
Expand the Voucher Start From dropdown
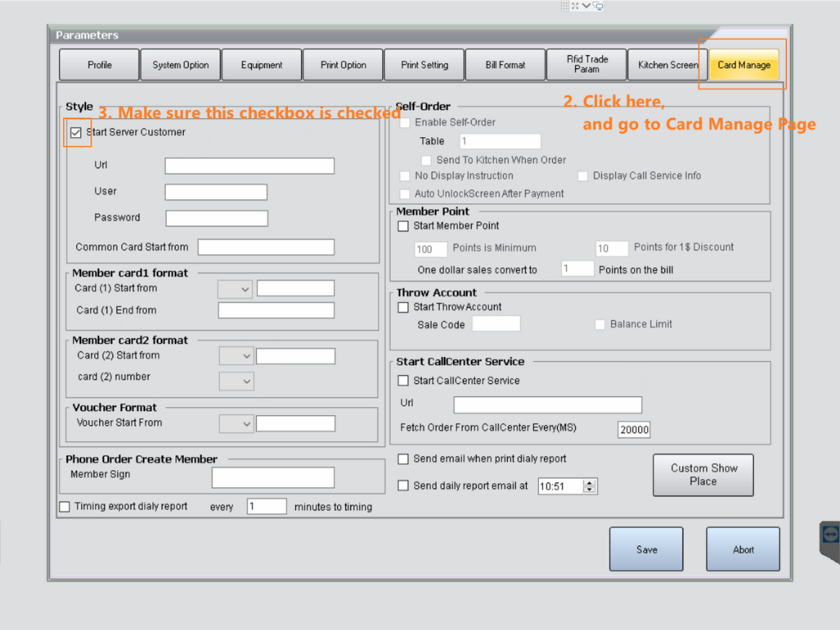coord(236,423)
